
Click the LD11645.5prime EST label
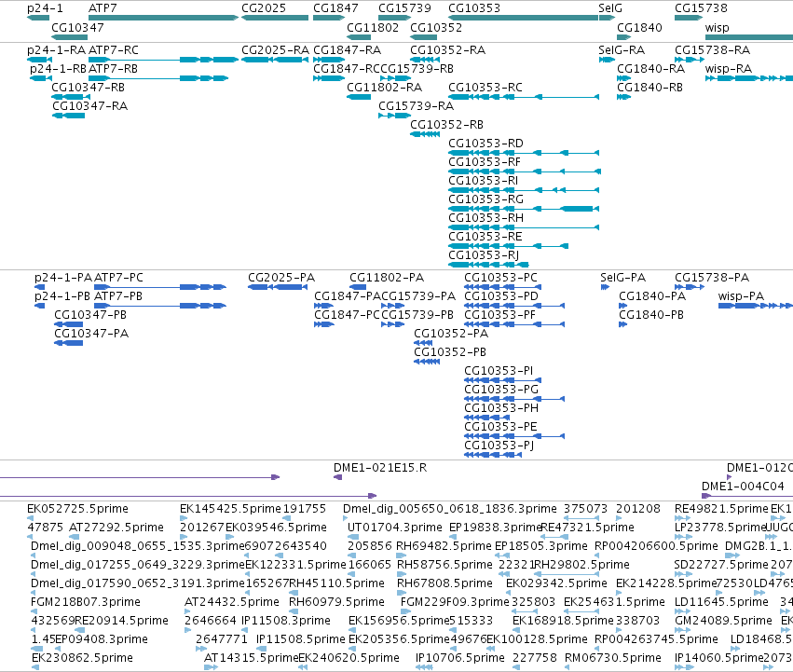(x=721, y=602)
